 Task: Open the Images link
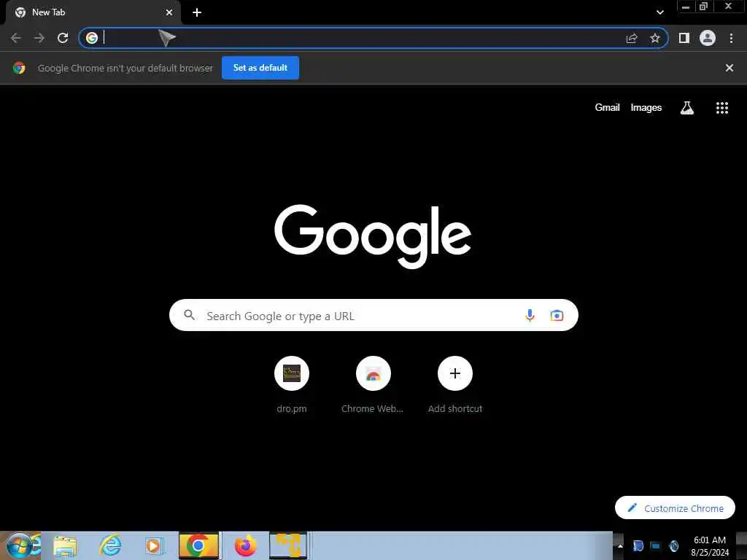pyautogui.click(x=646, y=108)
